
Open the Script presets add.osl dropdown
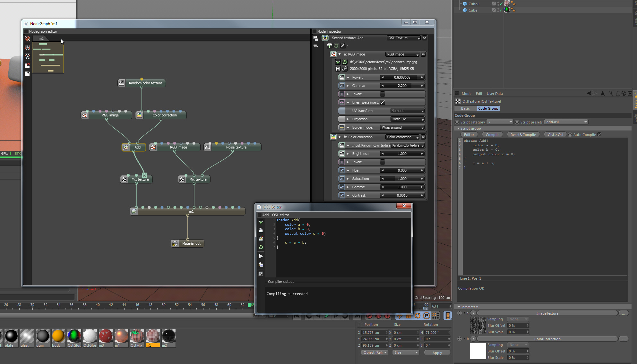pyautogui.click(x=566, y=122)
